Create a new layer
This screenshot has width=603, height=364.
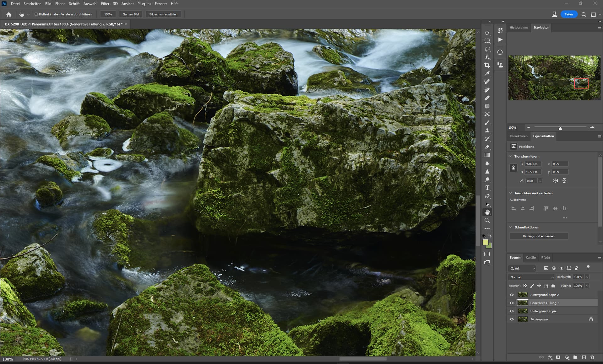(584, 357)
